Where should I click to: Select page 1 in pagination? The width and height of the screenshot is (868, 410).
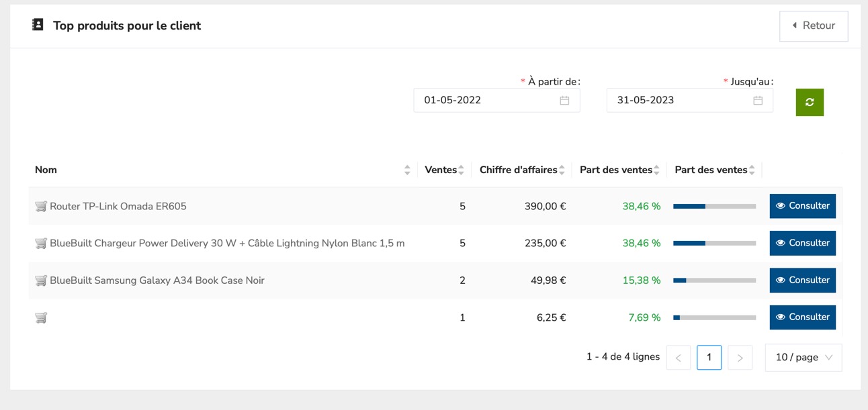[709, 358]
